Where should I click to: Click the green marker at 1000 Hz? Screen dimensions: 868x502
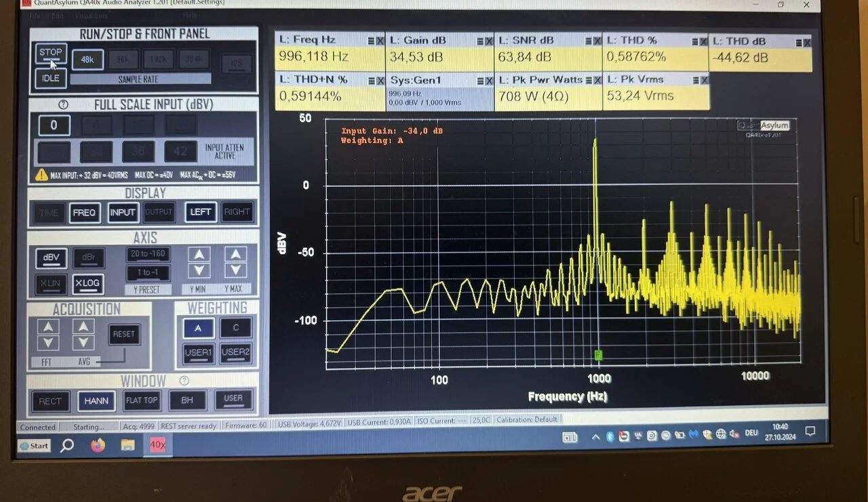coord(598,355)
